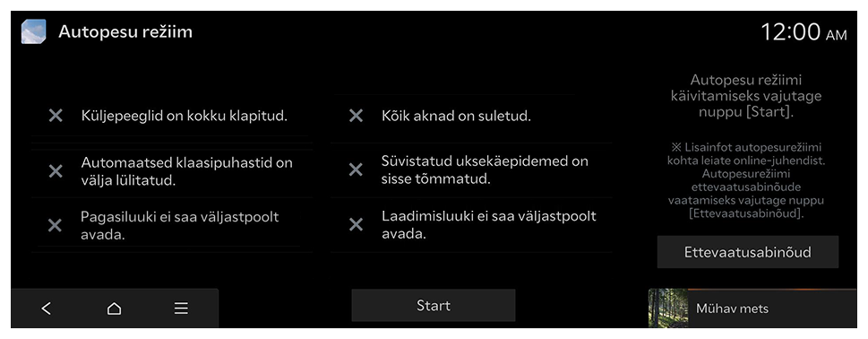Open the Ettevaatusabinõud precautions button
Viewport: 868px width, 339px height.
click(x=748, y=252)
